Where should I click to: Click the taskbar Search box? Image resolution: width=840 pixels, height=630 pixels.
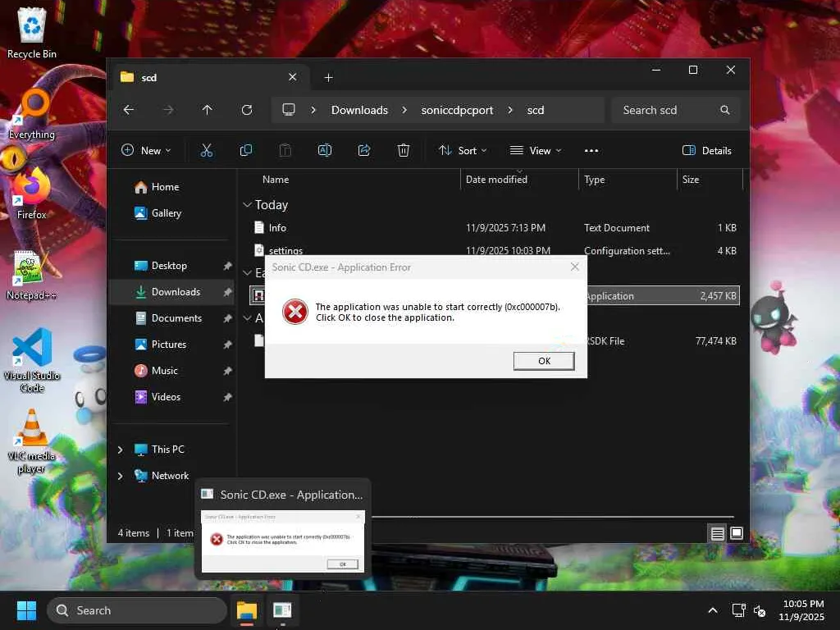(137, 610)
